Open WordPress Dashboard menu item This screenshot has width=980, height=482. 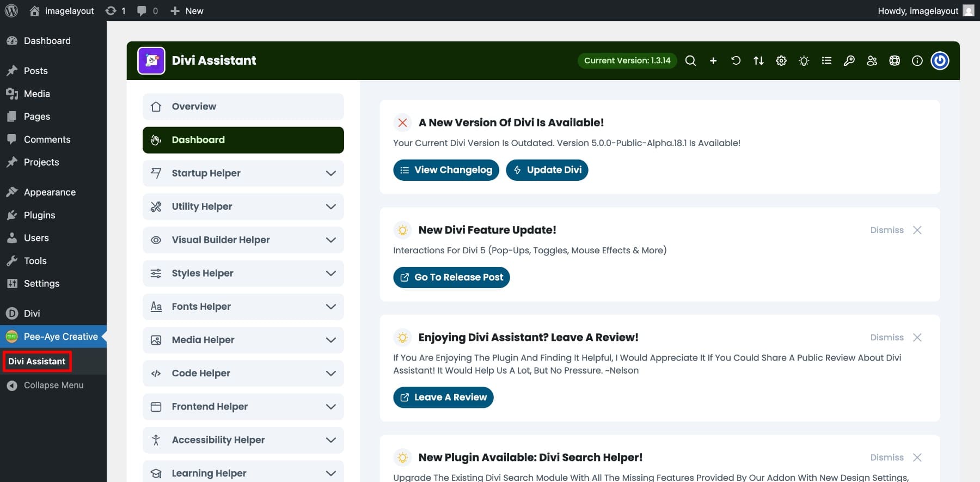point(53,41)
